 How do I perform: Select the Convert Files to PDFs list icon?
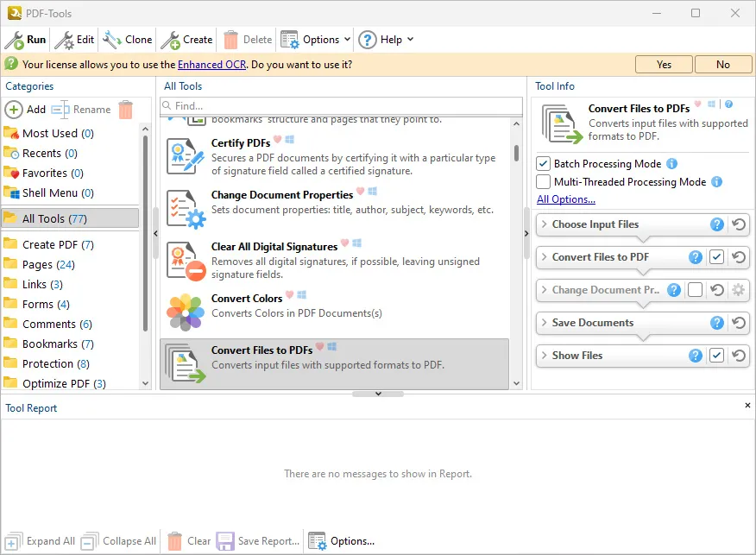(186, 363)
